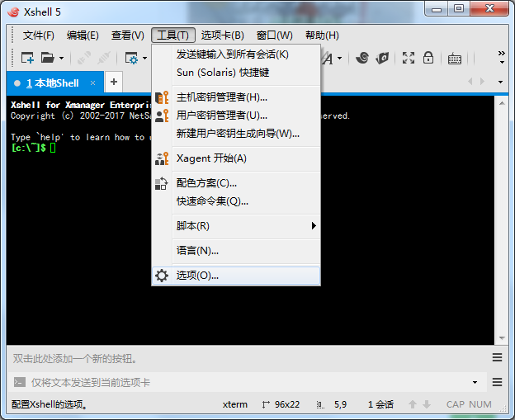Close the 工具(T) menu

click(173, 35)
